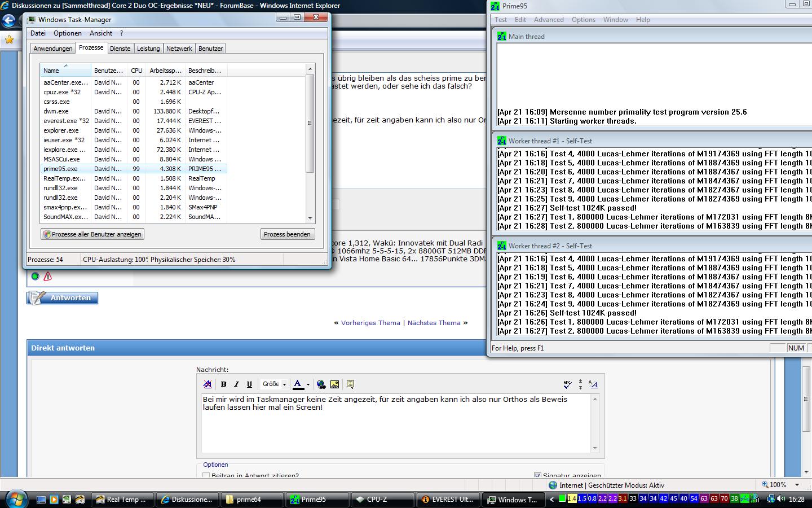812x508 pixels.
Task: Click the font color A button
Action: [298, 384]
